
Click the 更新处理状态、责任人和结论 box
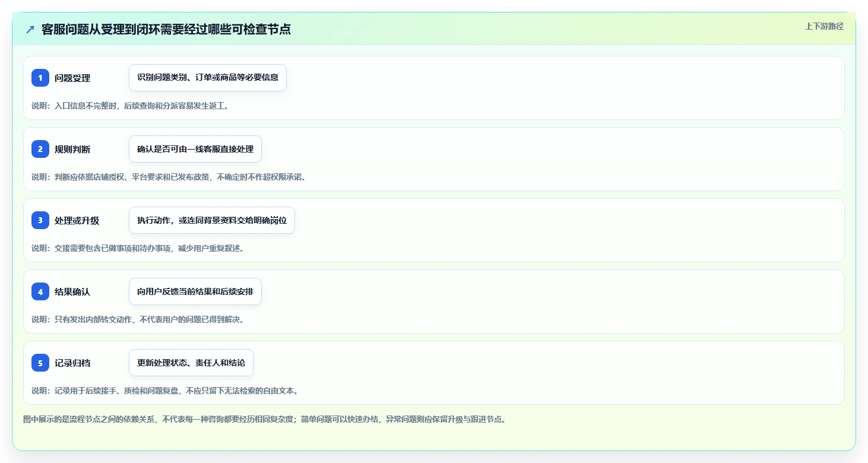point(191,363)
